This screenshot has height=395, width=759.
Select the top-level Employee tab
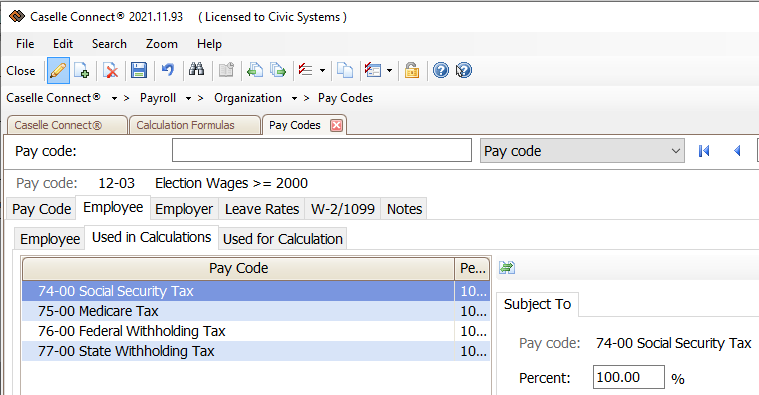point(113,207)
